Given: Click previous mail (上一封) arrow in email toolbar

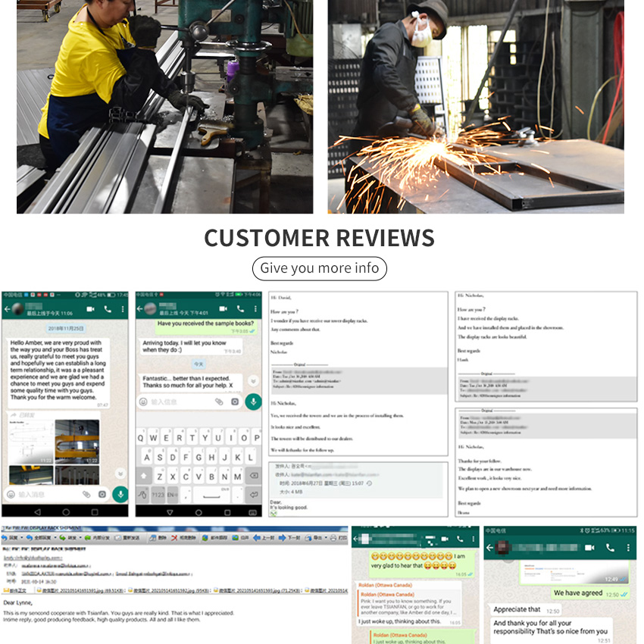Looking at the screenshot, I should pyautogui.click(x=263, y=538).
